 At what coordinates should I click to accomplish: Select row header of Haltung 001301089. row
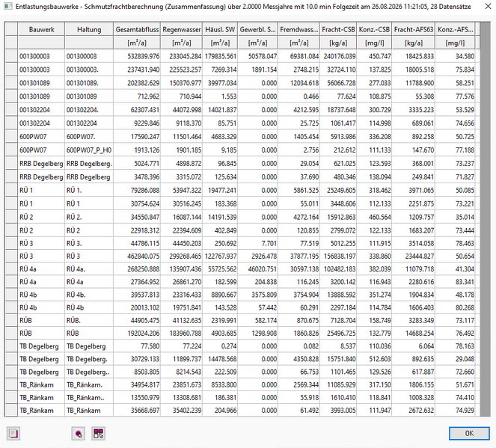tap(11, 83)
